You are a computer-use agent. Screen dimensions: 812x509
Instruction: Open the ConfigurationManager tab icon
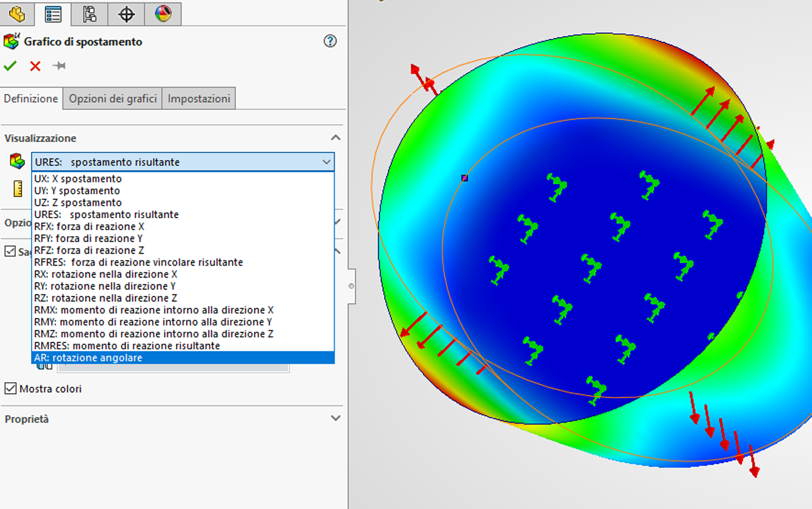click(90, 13)
